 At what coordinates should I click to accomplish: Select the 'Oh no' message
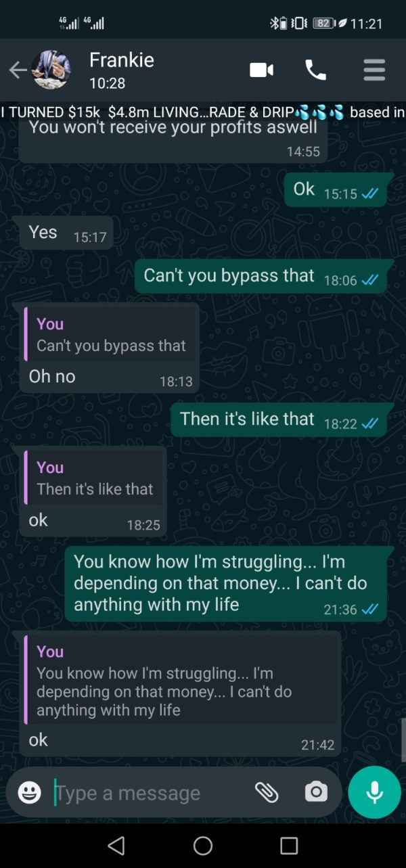click(x=52, y=377)
